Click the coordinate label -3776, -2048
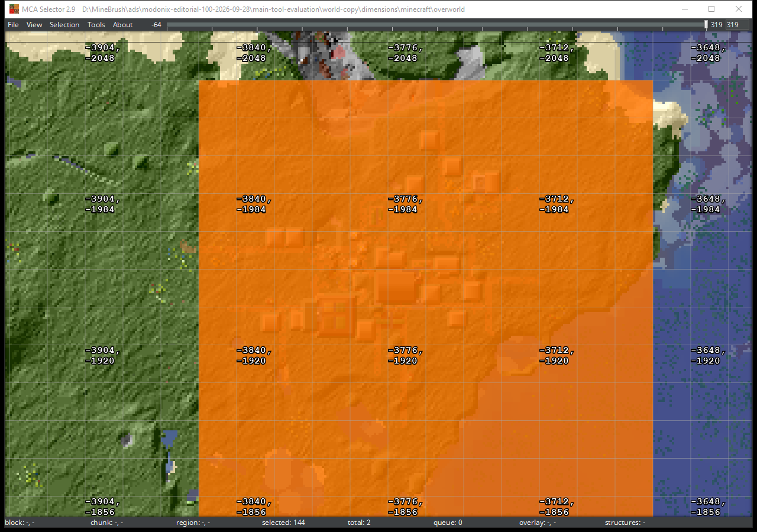 405,53
